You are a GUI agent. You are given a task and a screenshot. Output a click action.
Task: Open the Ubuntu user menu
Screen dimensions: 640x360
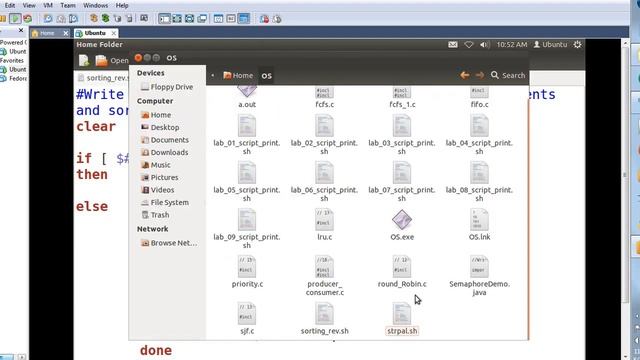550,44
